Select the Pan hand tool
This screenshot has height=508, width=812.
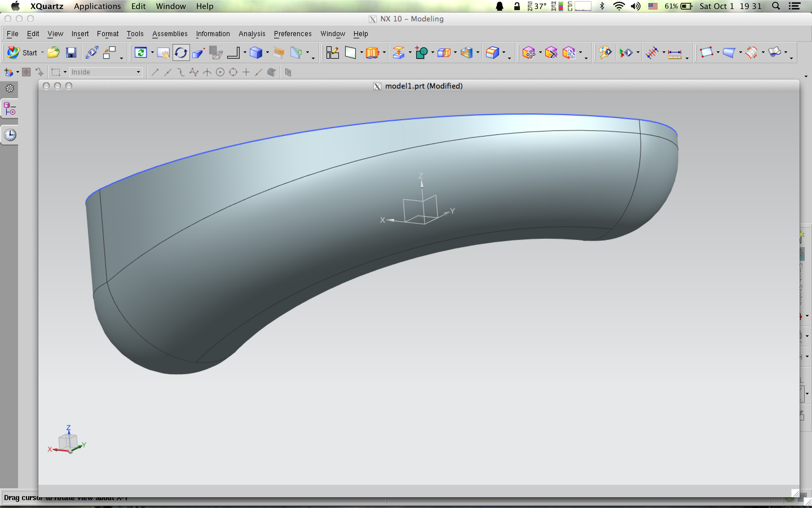[x=164, y=52]
